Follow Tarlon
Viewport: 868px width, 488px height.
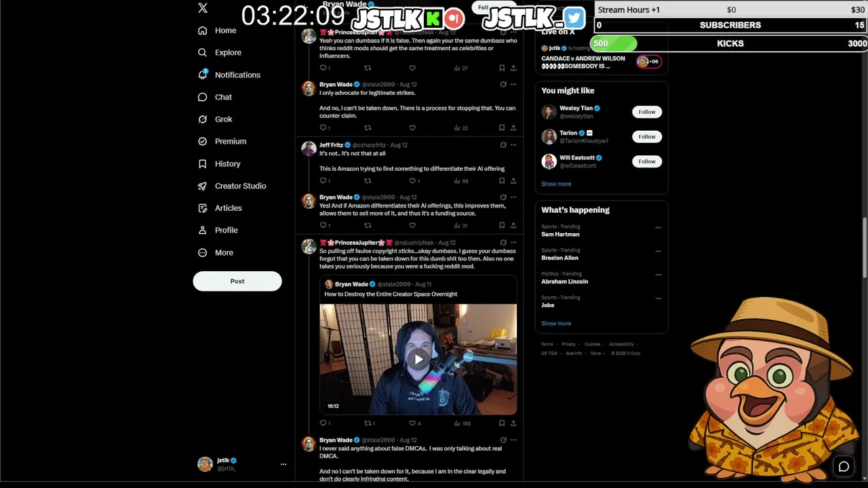pyautogui.click(x=647, y=137)
